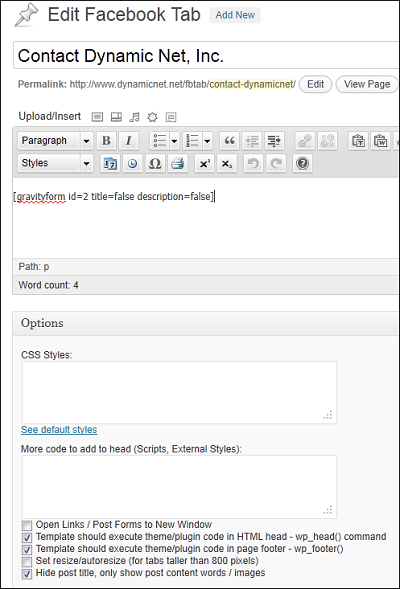This screenshot has width=400, height=589.
Task: Click the print icon in toolbar
Action: (x=177, y=163)
